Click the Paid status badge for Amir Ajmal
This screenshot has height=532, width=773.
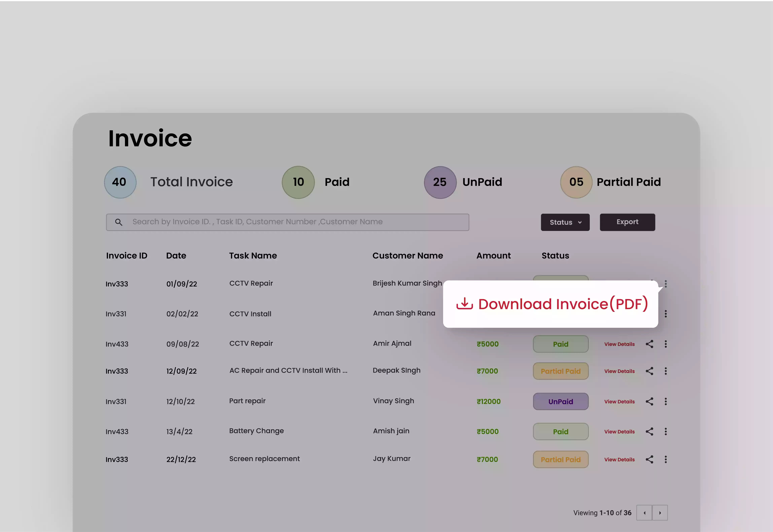point(561,344)
